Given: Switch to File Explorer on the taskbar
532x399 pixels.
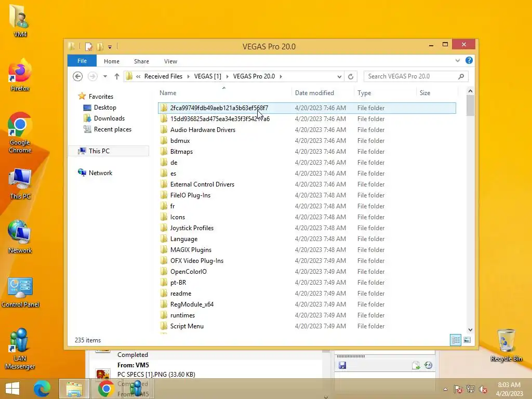Looking at the screenshot, I should (x=74, y=389).
